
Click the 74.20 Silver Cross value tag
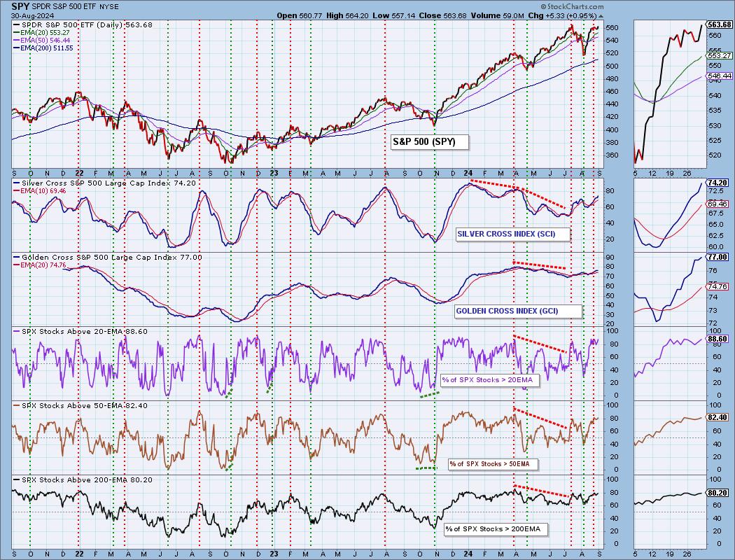click(x=717, y=183)
